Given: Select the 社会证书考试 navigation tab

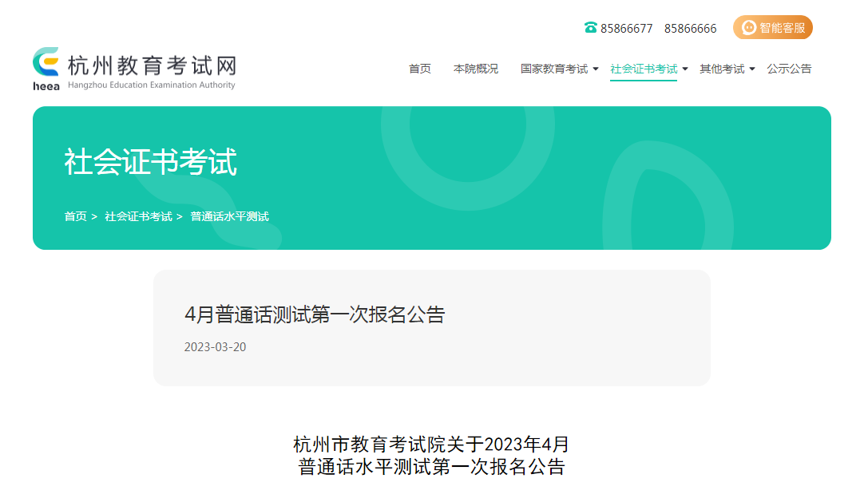Looking at the screenshot, I should [x=644, y=69].
